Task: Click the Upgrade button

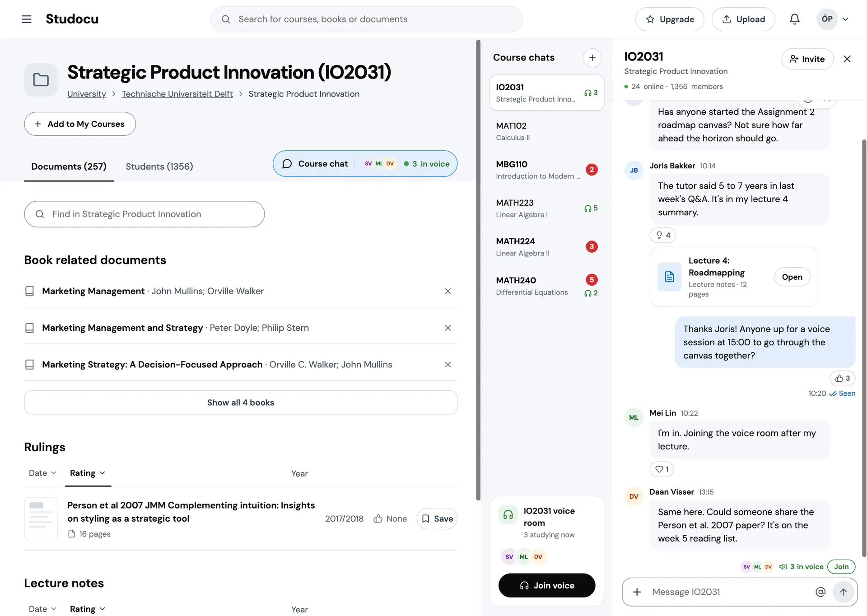Action: (x=669, y=19)
